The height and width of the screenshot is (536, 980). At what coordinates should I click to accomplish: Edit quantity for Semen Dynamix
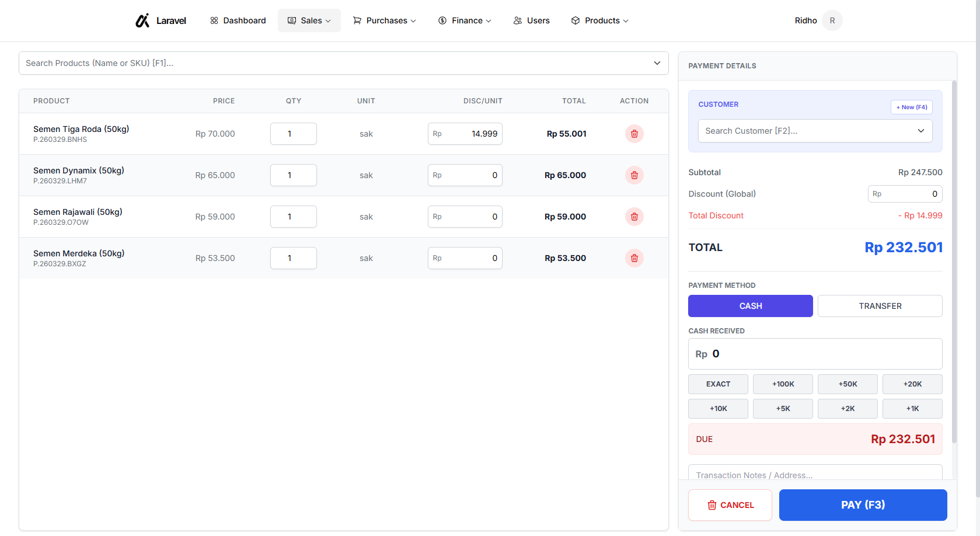(294, 175)
